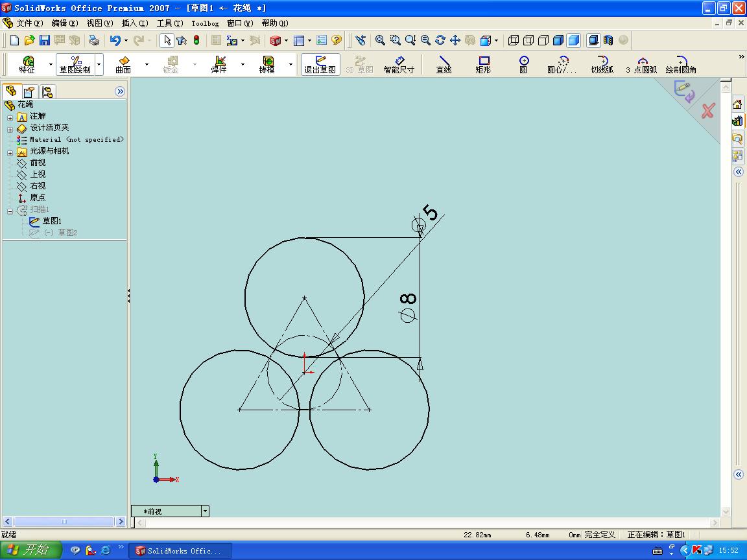Image resolution: width=747 pixels, height=560 pixels.
Task: Select Zoom In/Out tool
Action: coord(410,40)
